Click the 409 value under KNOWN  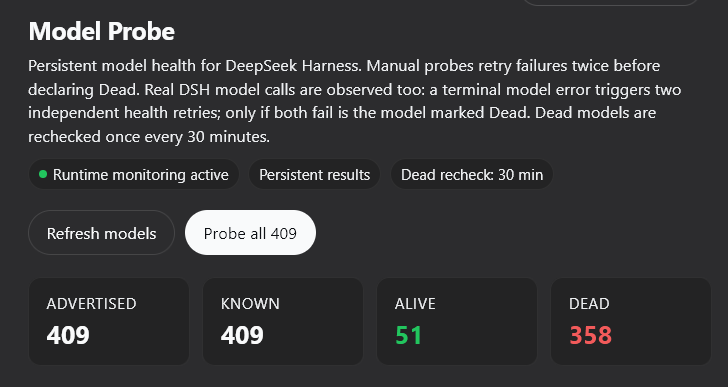click(x=242, y=335)
